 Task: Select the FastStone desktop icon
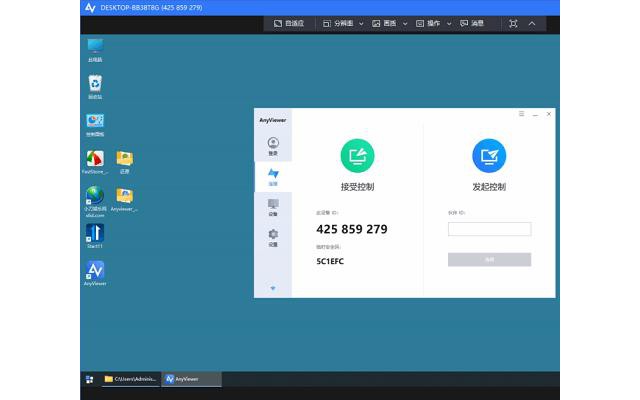[95, 162]
